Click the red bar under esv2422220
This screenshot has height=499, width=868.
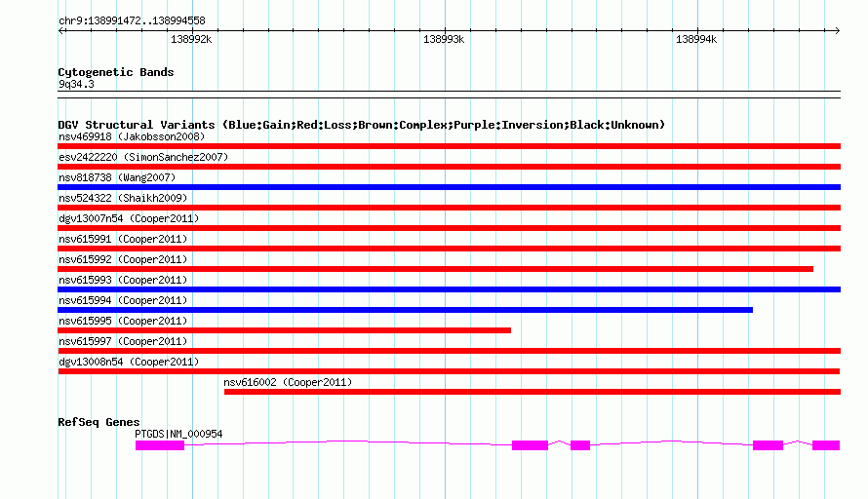point(449,167)
